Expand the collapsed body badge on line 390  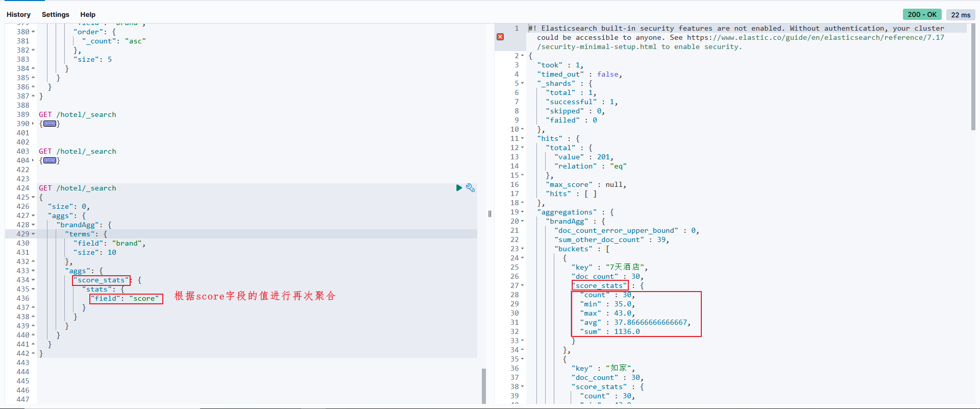50,124
